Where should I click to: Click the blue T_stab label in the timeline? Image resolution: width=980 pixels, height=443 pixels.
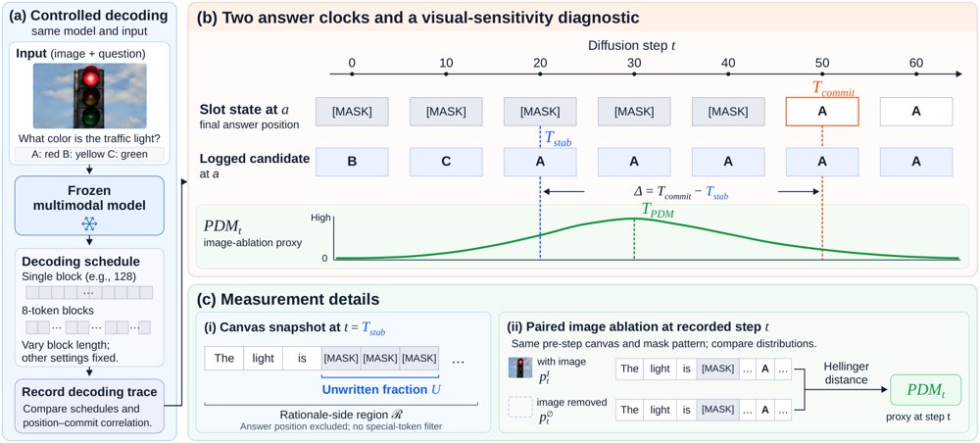click(x=558, y=141)
